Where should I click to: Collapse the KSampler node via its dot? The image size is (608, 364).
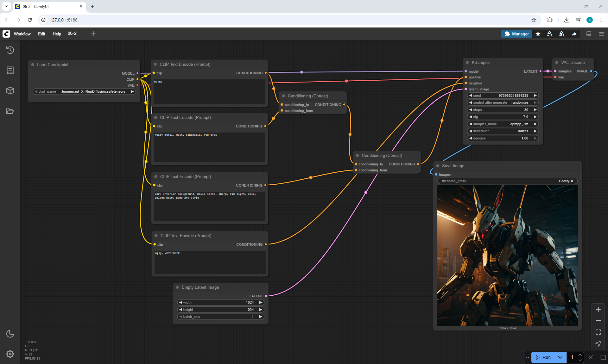click(467, 63)
